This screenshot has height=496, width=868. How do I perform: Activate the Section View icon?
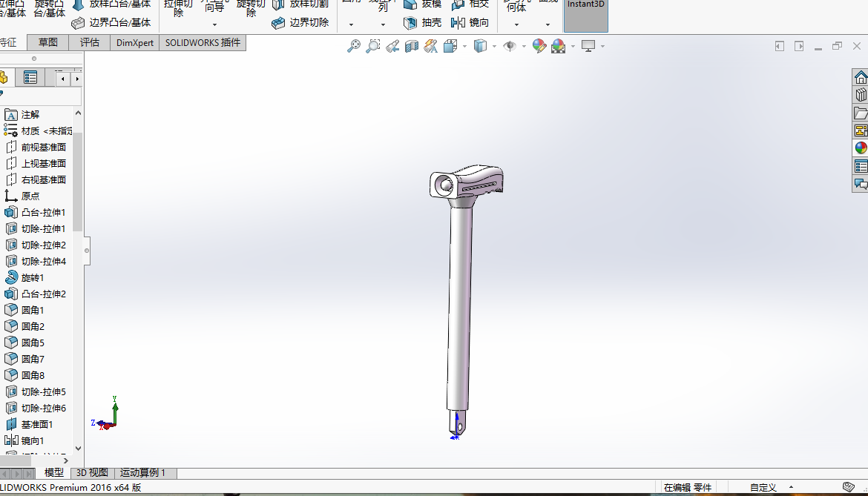pyautogui.click(x=411, y=46)
